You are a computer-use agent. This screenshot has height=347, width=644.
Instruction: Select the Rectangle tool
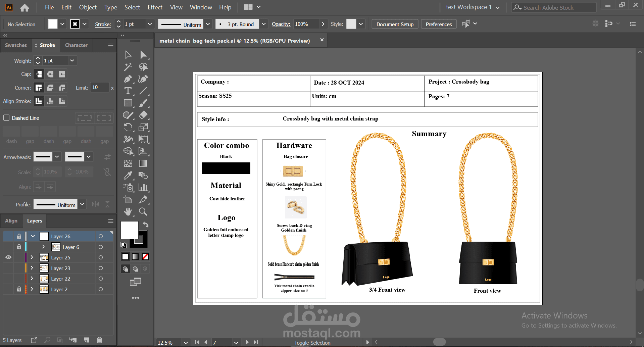pos(128,103)
